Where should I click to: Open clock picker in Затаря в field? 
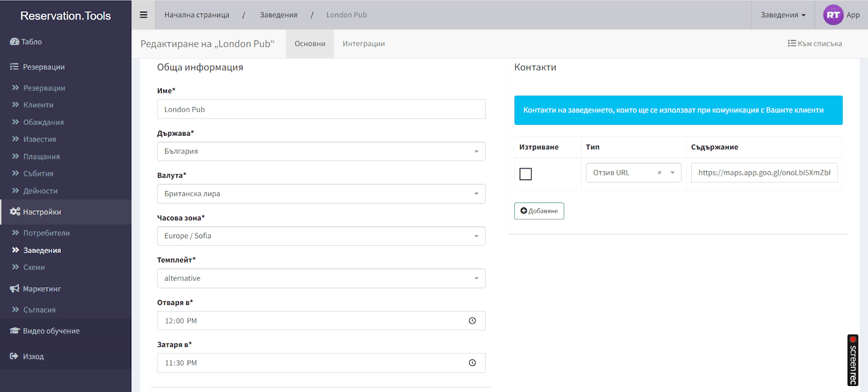pos(472,363)
